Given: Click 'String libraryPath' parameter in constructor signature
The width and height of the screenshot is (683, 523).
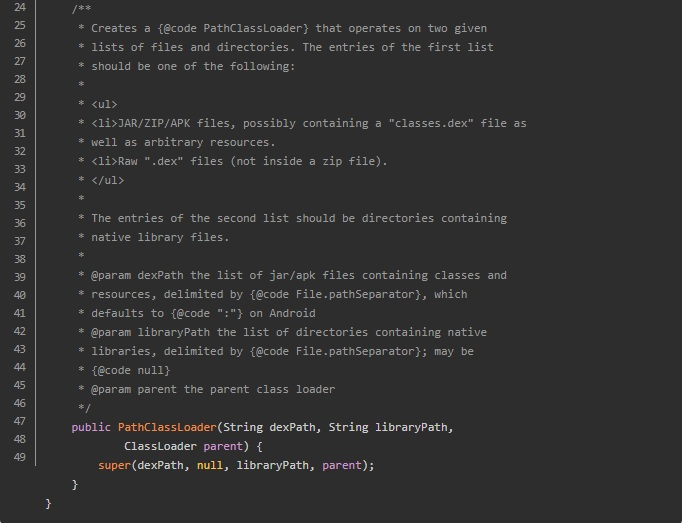Looking at the screenshot, I should pos(389,427).
